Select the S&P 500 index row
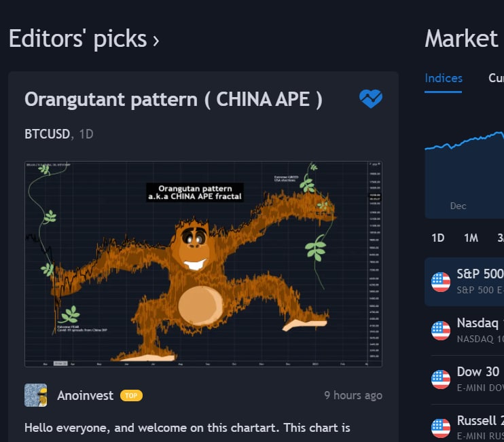 464,282
